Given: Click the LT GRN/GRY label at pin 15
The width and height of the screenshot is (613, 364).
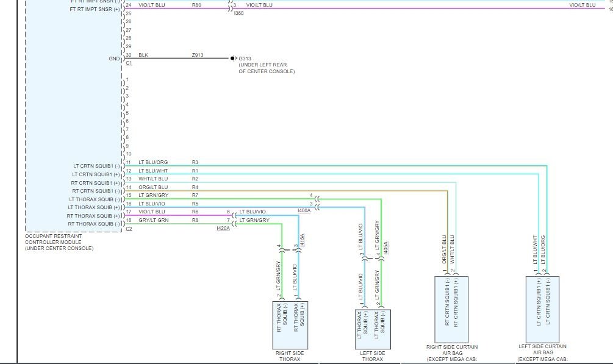Looking at the screenshot, I should pyautogui.click(x=153, y=195).
